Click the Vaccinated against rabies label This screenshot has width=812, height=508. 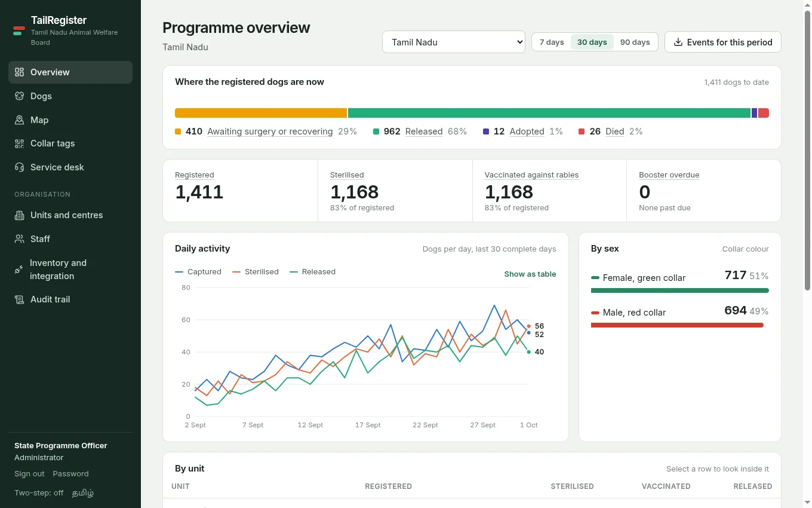pyautogui.click(x=531, y=175)
